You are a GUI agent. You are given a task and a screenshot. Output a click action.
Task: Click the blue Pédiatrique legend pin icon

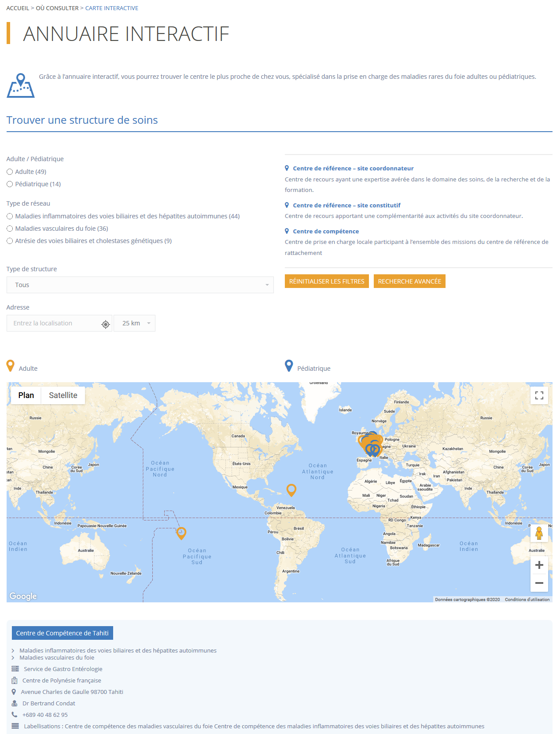289,366
